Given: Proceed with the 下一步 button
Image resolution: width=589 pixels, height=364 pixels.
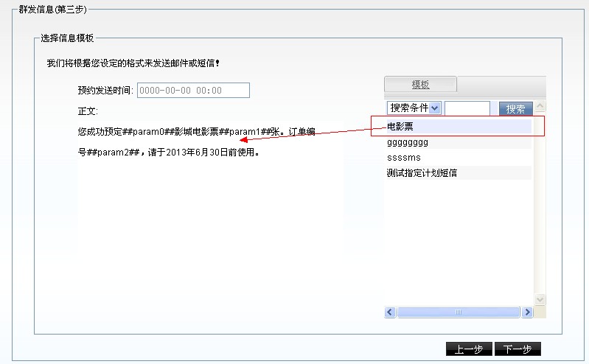Looking at the screenshot, I should pyautogui.click(x=517, y=349).
